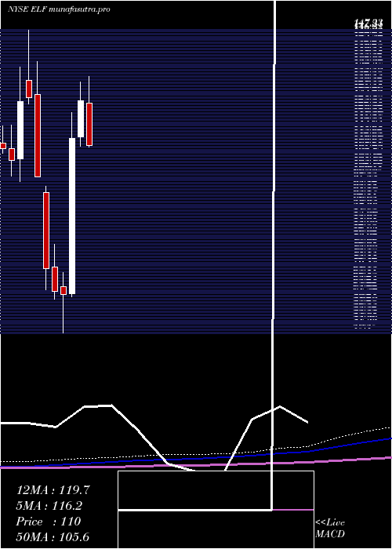Viewport: 392px width, 549px height.
Task: Click the 'NYSE ELF munafasutra.pro' chart title
Action: [59, 9]
